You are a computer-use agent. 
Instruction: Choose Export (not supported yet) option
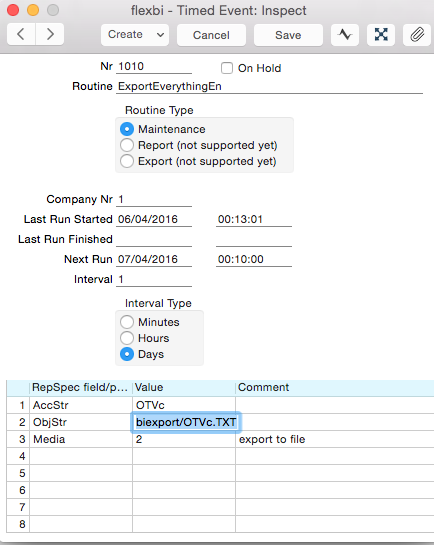127,161
